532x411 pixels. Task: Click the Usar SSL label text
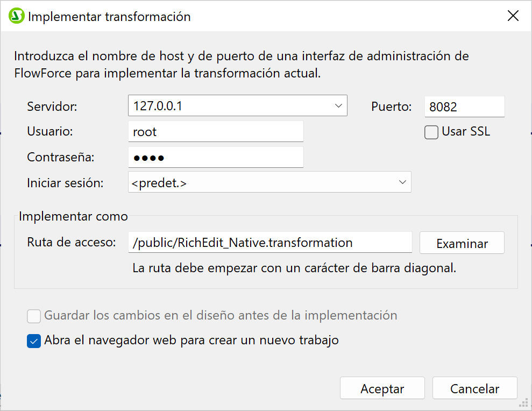coord(466,131)
